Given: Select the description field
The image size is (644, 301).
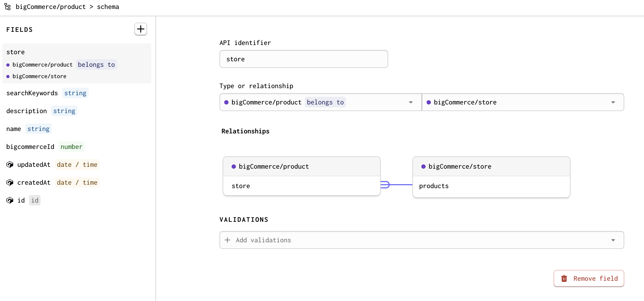Looking at the screenshot, I should [77, 111].
